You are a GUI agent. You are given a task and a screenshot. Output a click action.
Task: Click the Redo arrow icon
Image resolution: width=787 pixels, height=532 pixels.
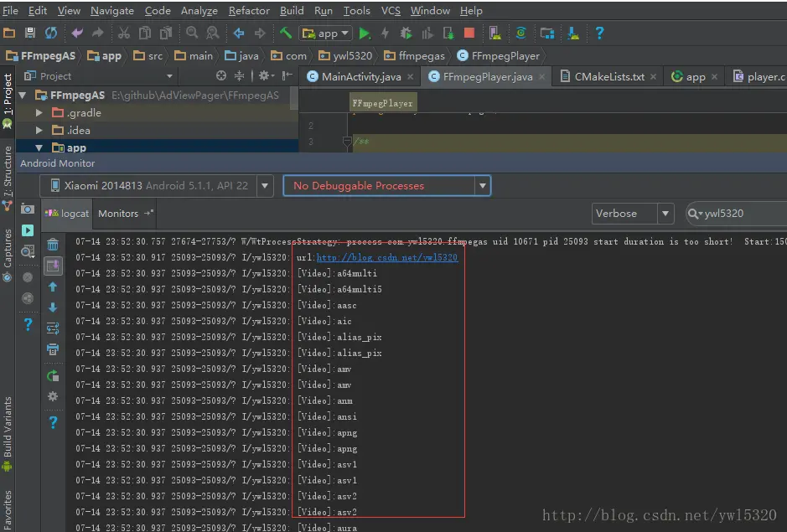coord(98,34)
